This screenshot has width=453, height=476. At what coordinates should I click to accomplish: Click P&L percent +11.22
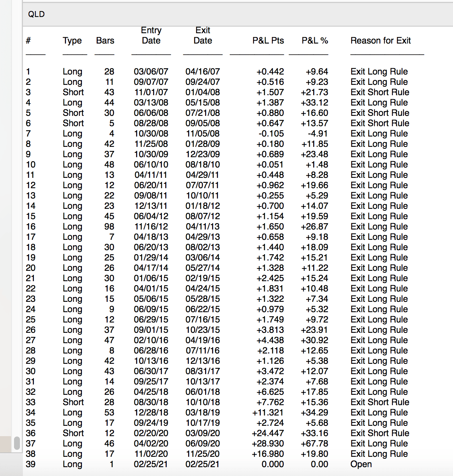click(314, 268)
